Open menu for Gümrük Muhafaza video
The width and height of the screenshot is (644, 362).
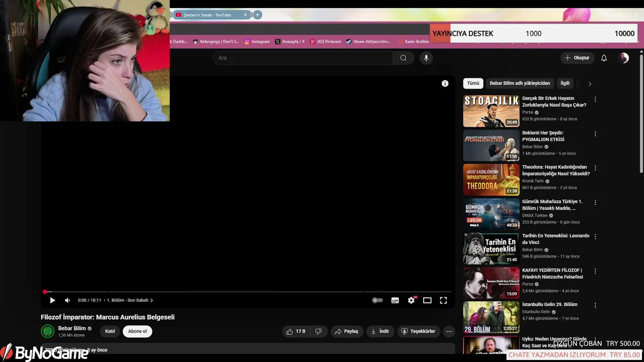595,202
